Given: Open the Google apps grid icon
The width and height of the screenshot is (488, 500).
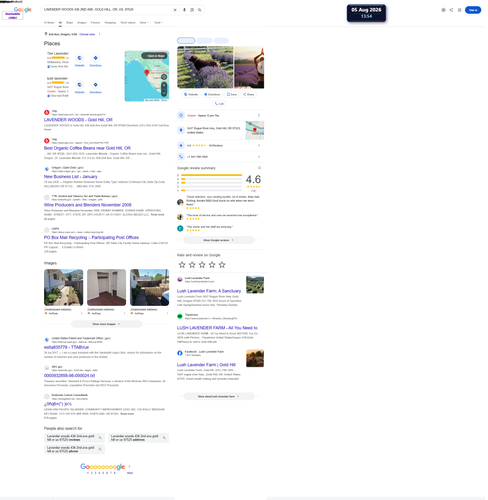Looking at the screenshot, I should click(459, 10).
